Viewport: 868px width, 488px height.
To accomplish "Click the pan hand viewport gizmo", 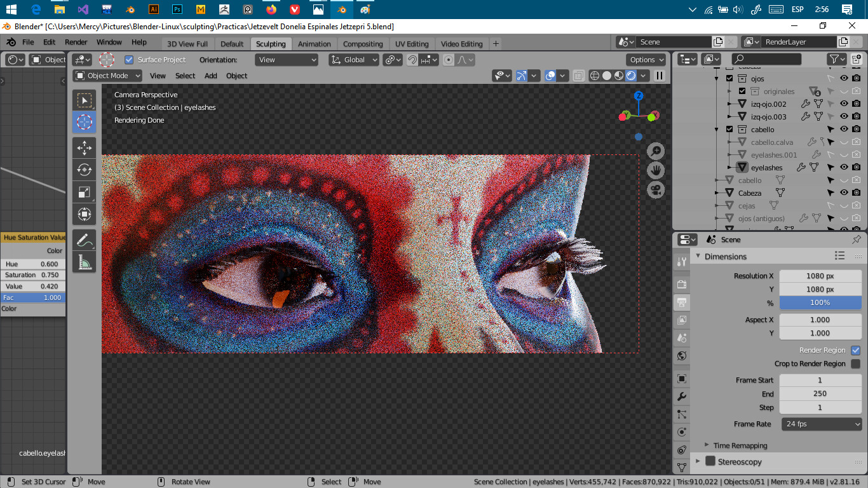I will pyautogui.click(x=656, y=170).
